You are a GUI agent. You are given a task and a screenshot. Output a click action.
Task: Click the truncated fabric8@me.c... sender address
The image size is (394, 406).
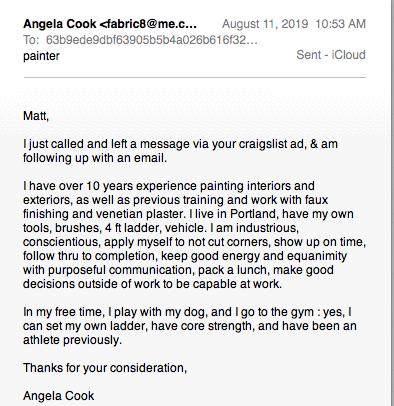tap(148, 24)
